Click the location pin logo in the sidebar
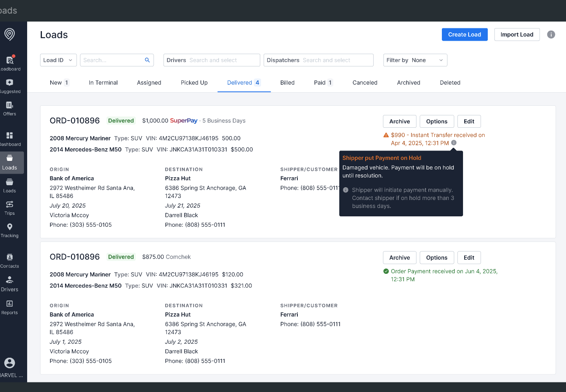566x392 pixels. click(10, 34)
